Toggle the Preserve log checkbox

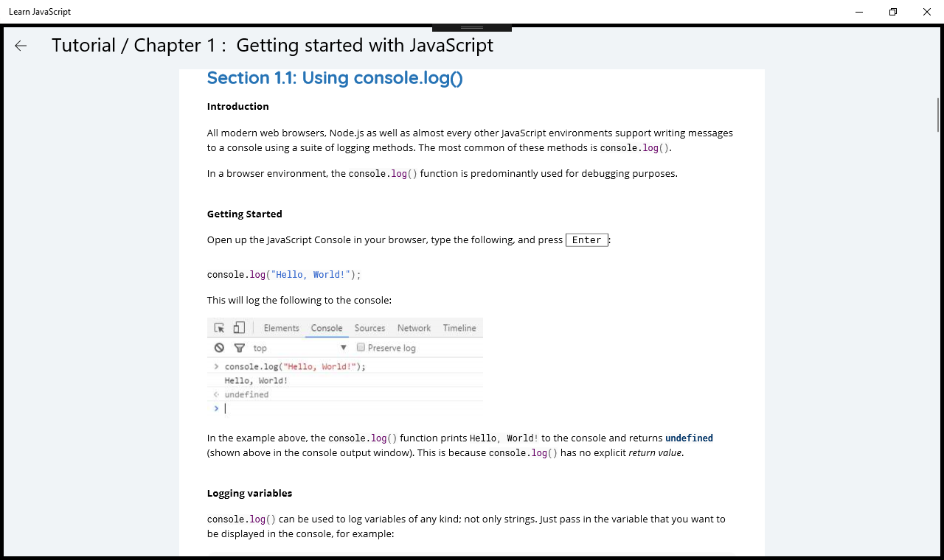pos(361,348)
